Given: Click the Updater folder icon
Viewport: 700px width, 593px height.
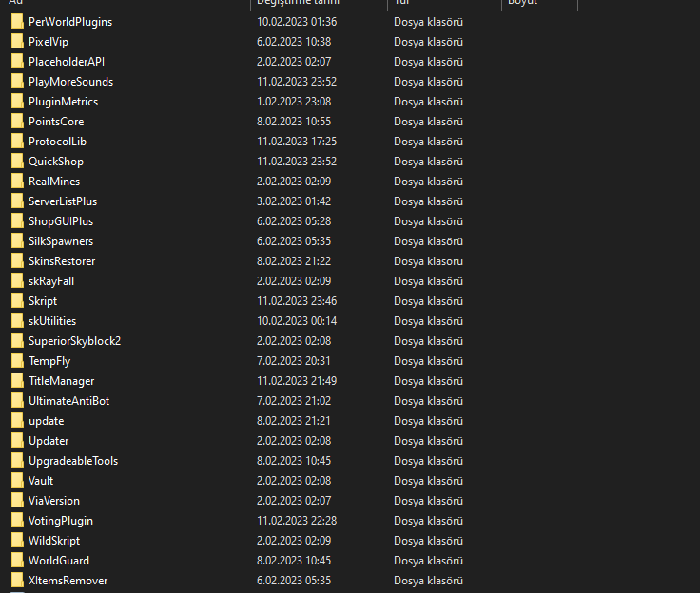Looking at the screenshot, I should click(17, 440).
